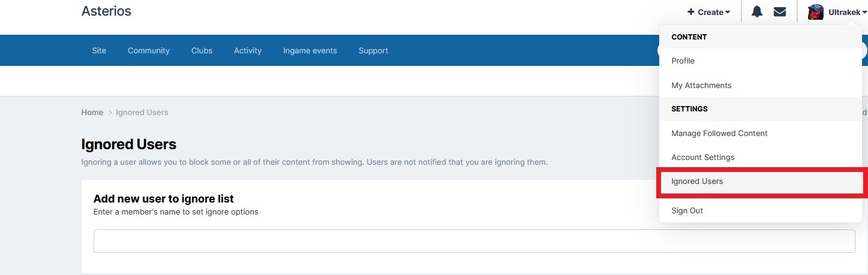
Task: Open the Clubs navigation item
Action: click(x=202, y=51)
